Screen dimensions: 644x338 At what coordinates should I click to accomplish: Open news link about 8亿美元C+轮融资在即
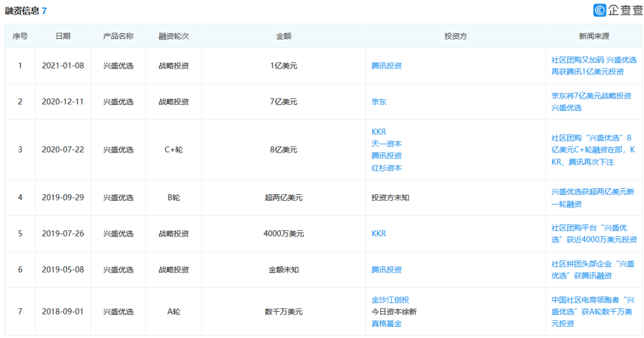pos(593,150)
